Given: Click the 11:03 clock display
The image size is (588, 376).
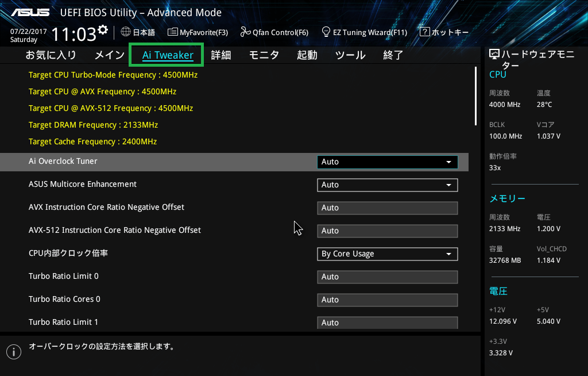Looking at the screenshot, I should point(74,34).
